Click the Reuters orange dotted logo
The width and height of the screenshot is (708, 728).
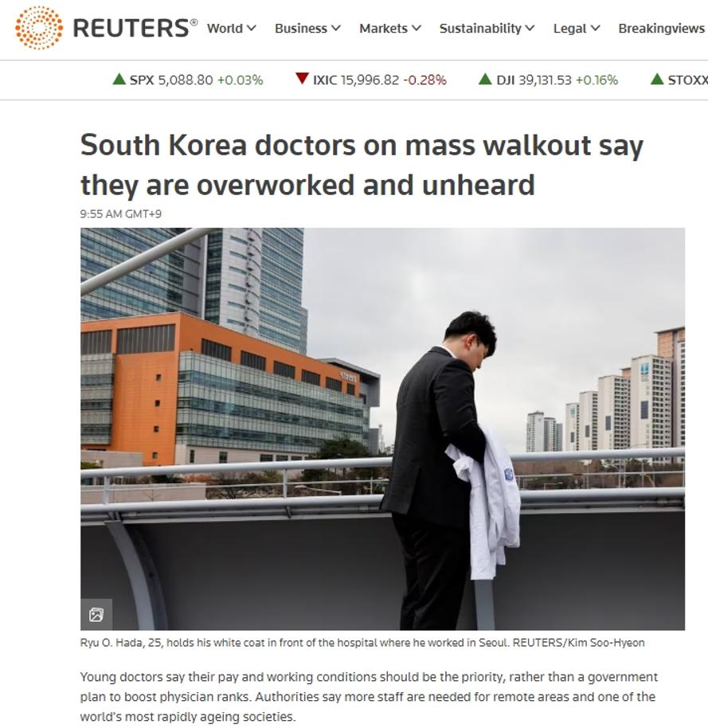(39, 28)
